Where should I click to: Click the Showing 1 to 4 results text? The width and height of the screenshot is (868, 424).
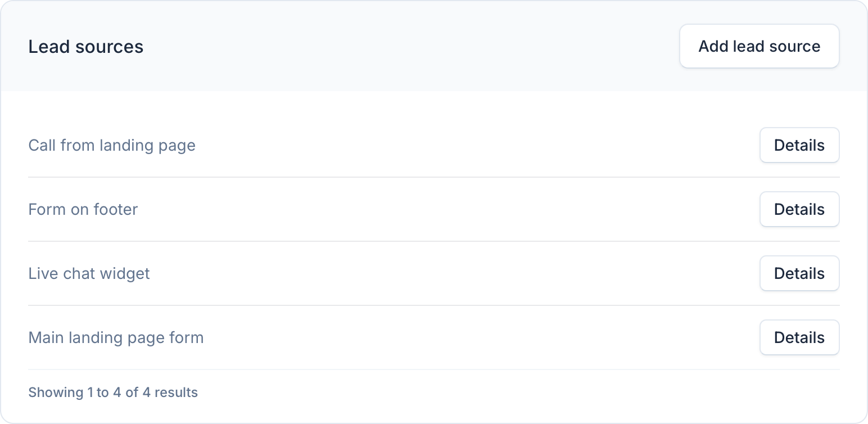113,392
